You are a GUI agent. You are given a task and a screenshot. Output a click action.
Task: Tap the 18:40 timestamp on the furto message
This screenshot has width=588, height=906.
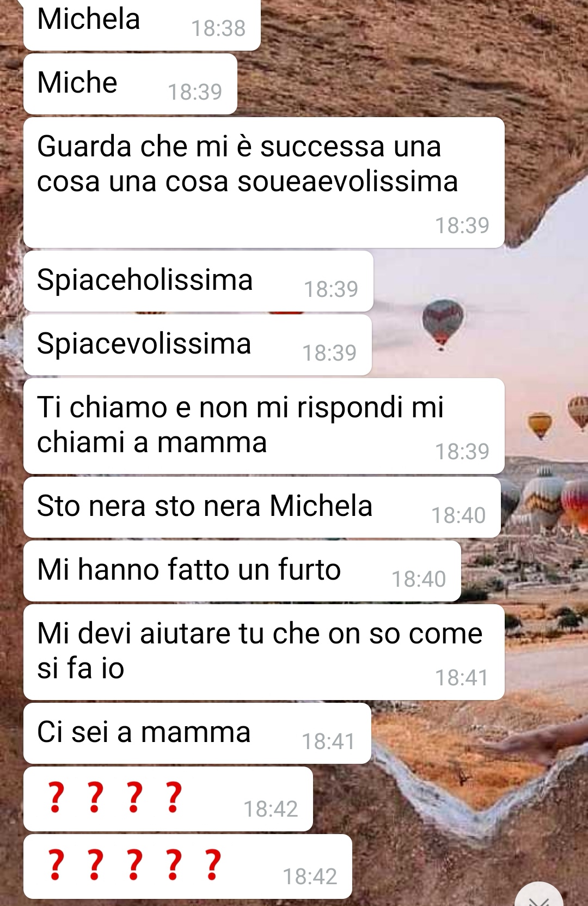pyautogui.click(x=419, y=579)
